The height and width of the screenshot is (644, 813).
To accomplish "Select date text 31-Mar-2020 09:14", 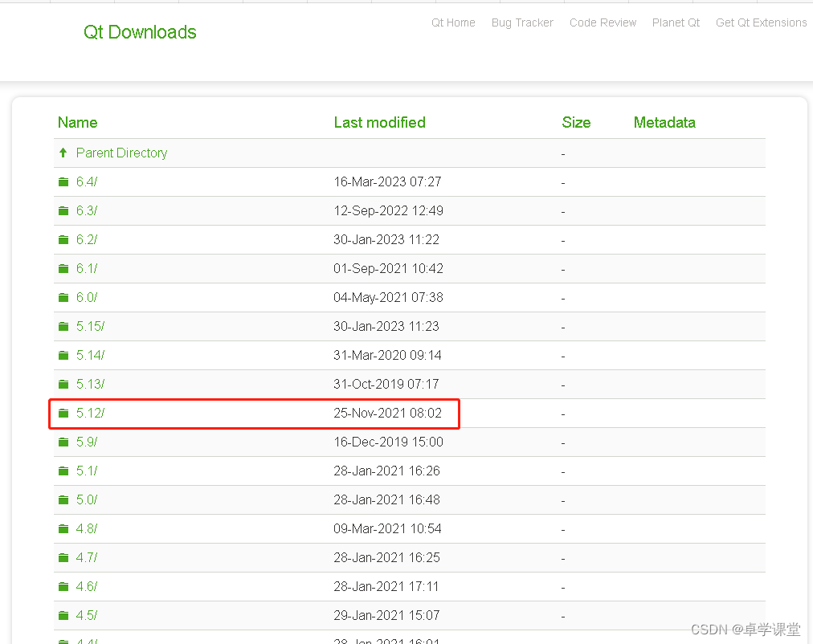I will pos(387,356).
